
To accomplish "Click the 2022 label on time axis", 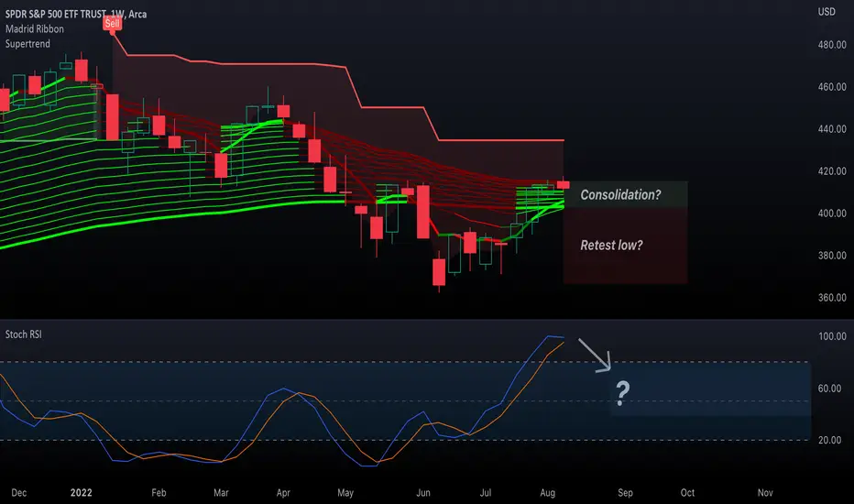I will click(82, 493).
